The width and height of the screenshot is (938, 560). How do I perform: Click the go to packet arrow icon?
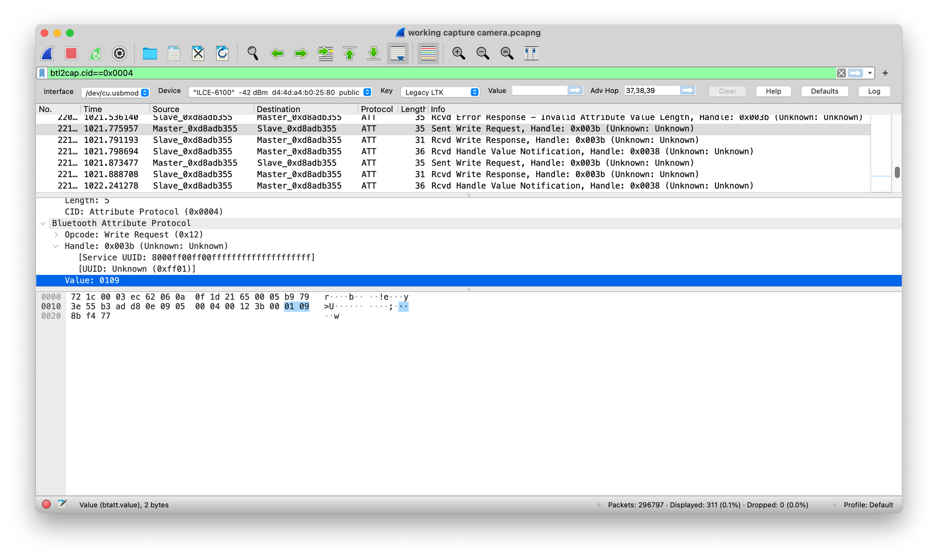tap(327, 52)
